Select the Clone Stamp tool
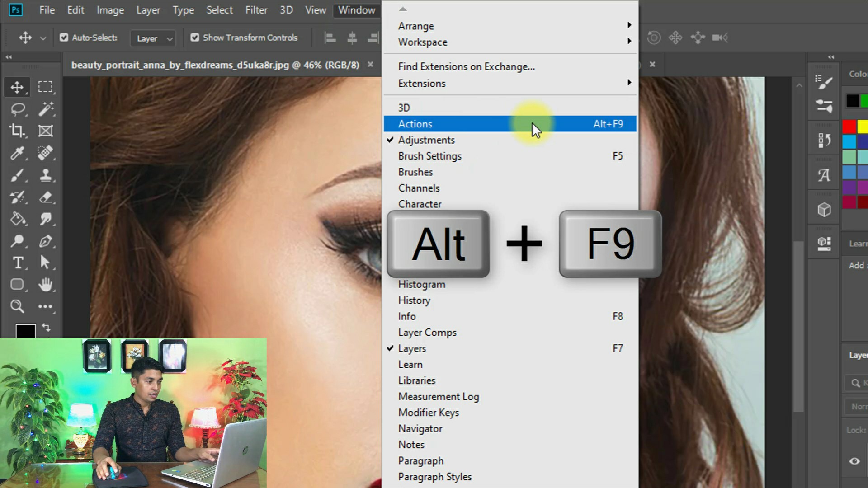This screenshot has height=488, width=868. pyautogui.click(x=45, y=175)
